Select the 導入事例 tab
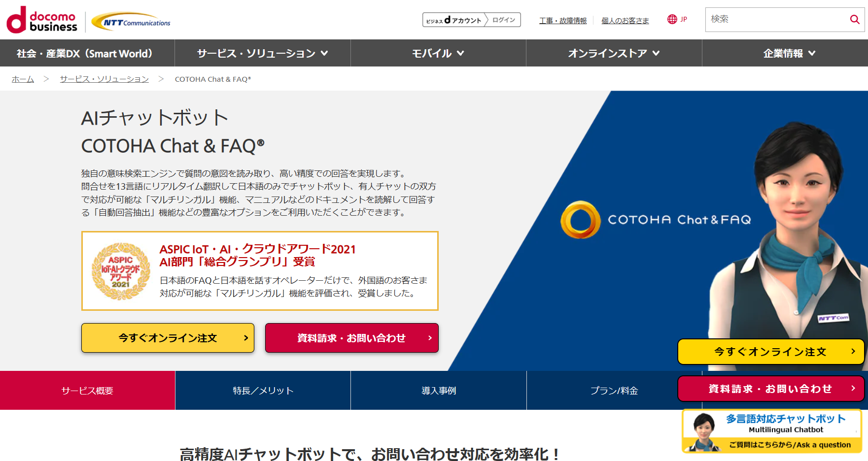Screen dimensions: 868x461 click(438, 391)
